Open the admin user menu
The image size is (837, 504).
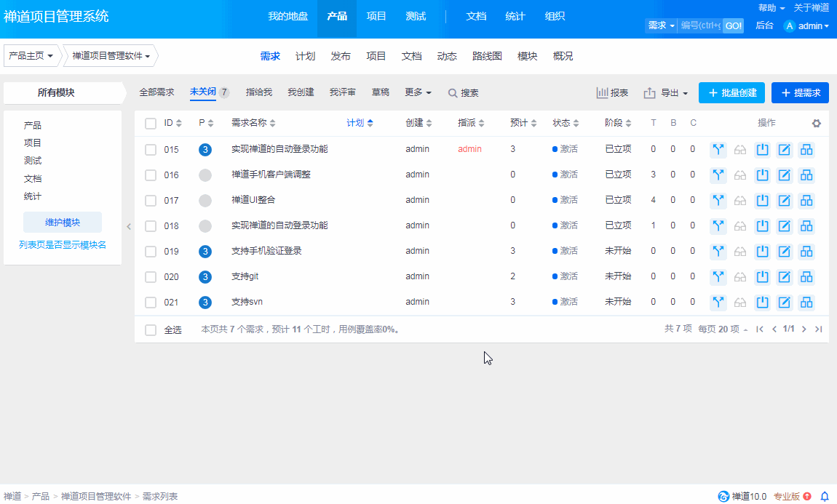806,26
